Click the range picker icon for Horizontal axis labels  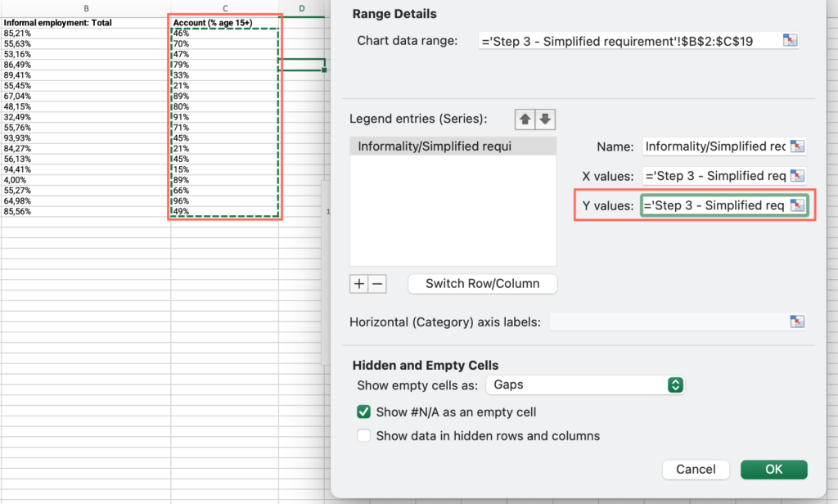(797, 322)
